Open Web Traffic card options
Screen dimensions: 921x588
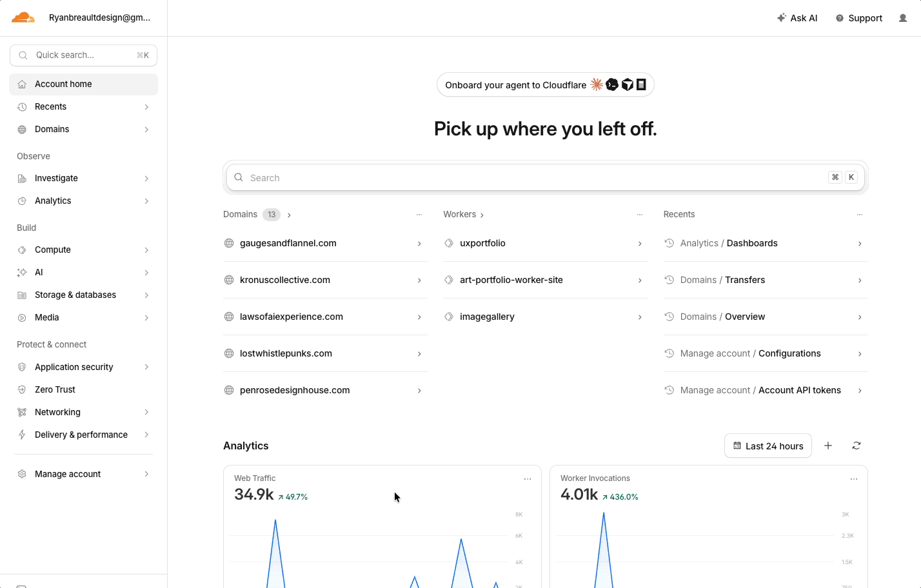(x=528, y=479)
